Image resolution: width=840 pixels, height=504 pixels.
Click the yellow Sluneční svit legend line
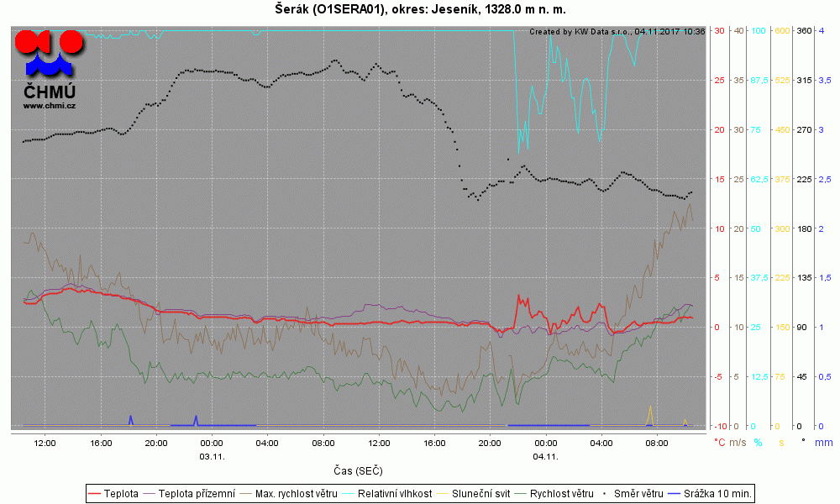tap(443, 493)
